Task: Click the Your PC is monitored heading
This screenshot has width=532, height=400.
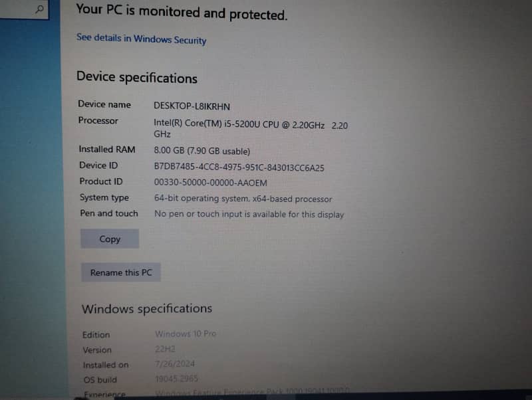Action: tap(182, 12)
